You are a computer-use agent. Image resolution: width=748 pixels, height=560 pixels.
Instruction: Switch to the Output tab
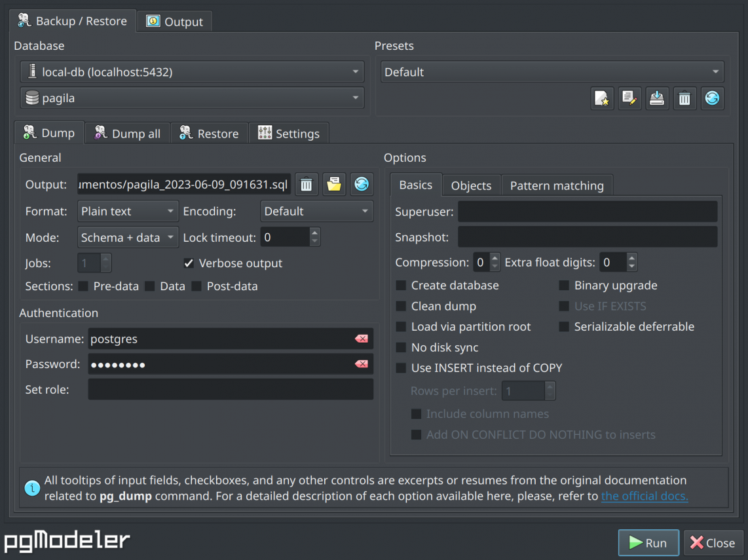(175, 22)
